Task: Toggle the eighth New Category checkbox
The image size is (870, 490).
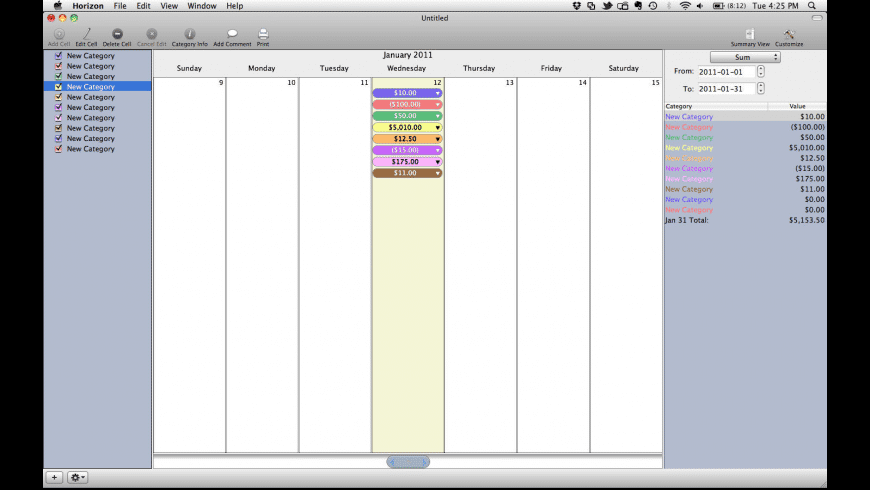Action: (x=58, y=128)
